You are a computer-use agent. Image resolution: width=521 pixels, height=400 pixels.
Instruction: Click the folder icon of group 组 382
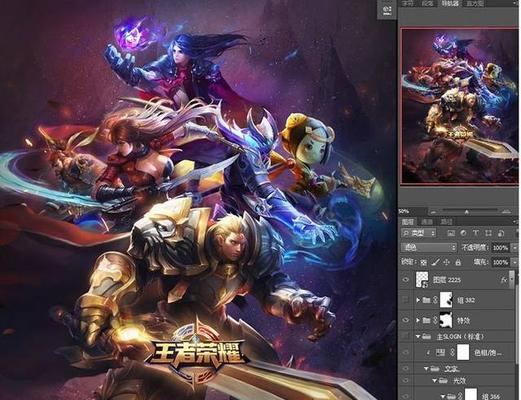click(x=427, y=300)
